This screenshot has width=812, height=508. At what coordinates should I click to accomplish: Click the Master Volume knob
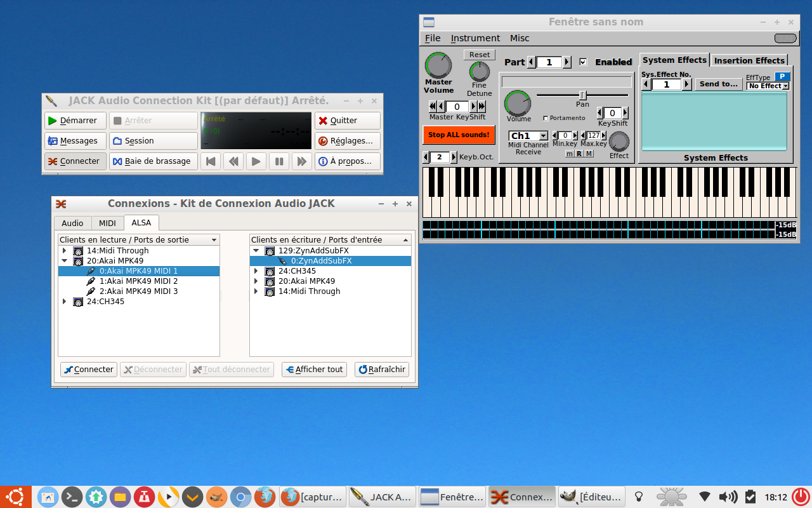[x=438, y=65]
